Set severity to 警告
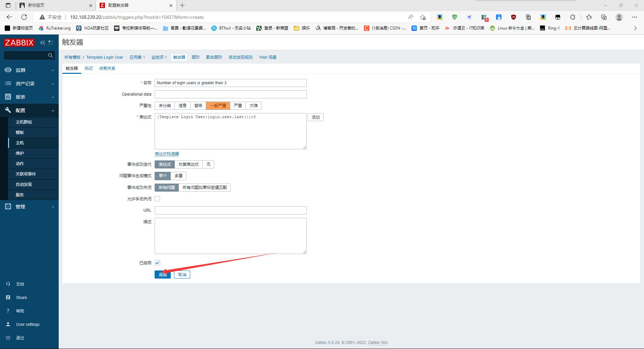644x349 pixels. pyautogui.click(x=198, y=106)
